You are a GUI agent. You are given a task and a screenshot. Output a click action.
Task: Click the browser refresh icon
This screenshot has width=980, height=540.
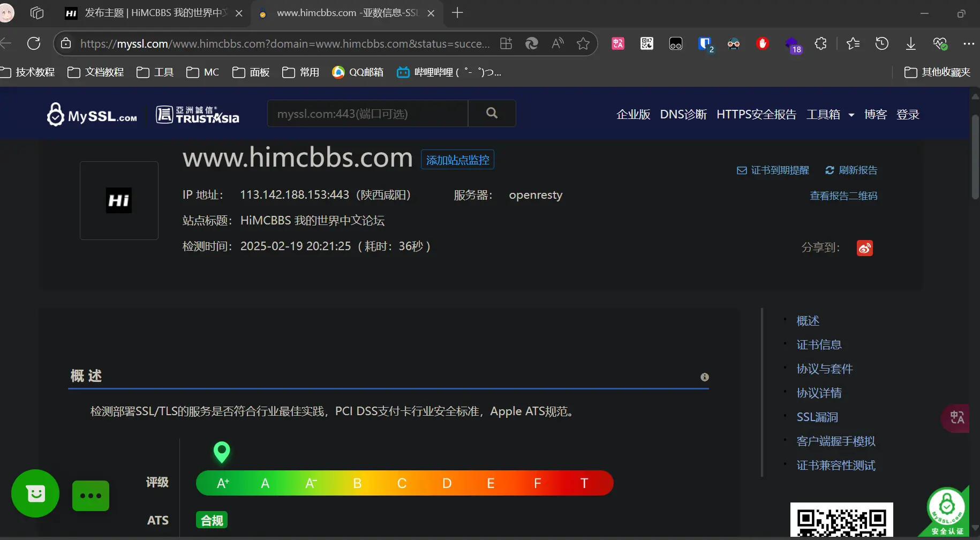[x=34, y=43]
